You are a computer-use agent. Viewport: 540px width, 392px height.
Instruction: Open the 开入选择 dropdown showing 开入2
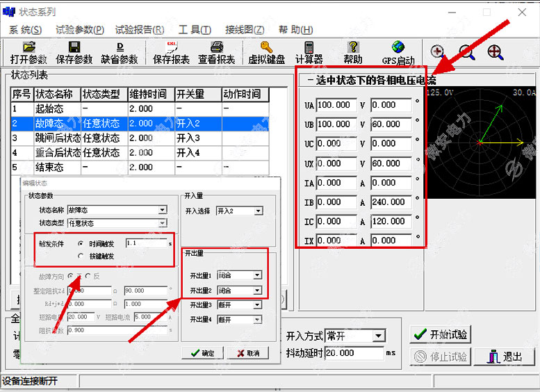point(258,211)
